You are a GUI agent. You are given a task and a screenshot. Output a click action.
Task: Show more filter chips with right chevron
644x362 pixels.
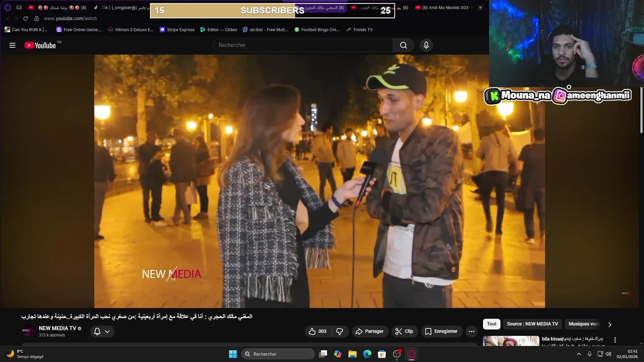[x=610, y=324]
